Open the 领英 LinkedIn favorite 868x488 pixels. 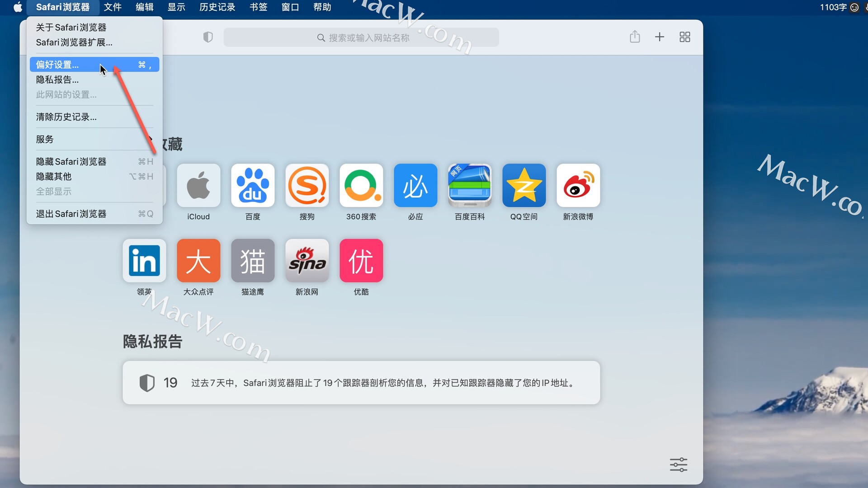point(144,261)
